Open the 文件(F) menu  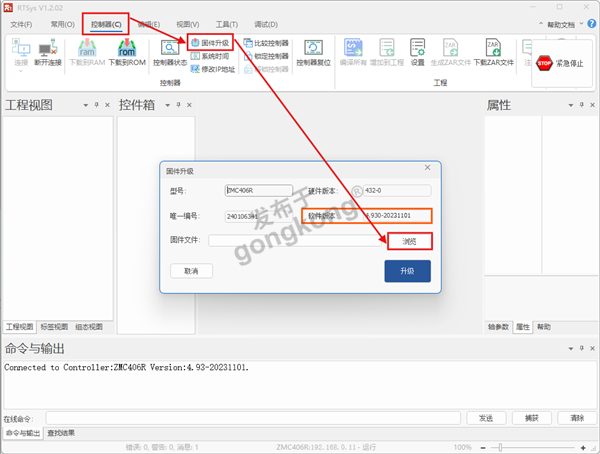pos(21,24)
